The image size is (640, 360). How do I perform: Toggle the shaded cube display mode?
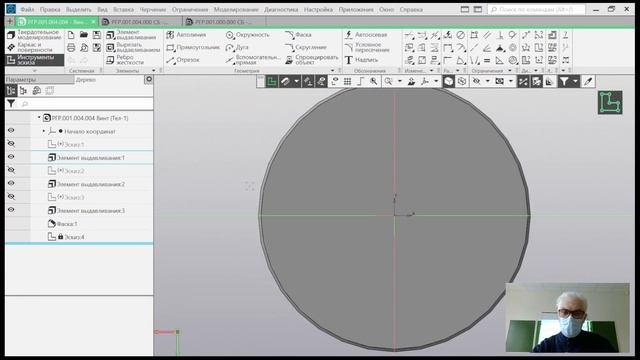point(449,82)
